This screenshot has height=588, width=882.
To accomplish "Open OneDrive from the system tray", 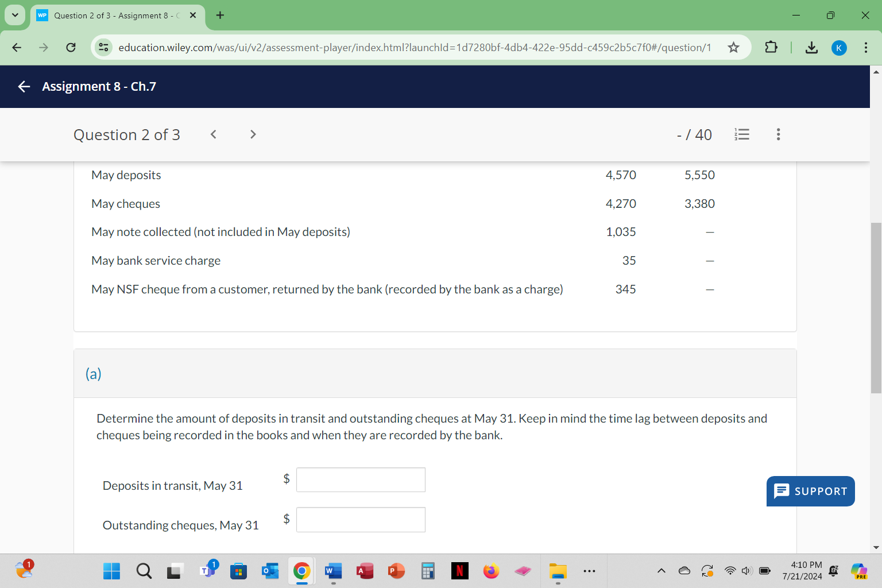I will click(x=684, y=571).
